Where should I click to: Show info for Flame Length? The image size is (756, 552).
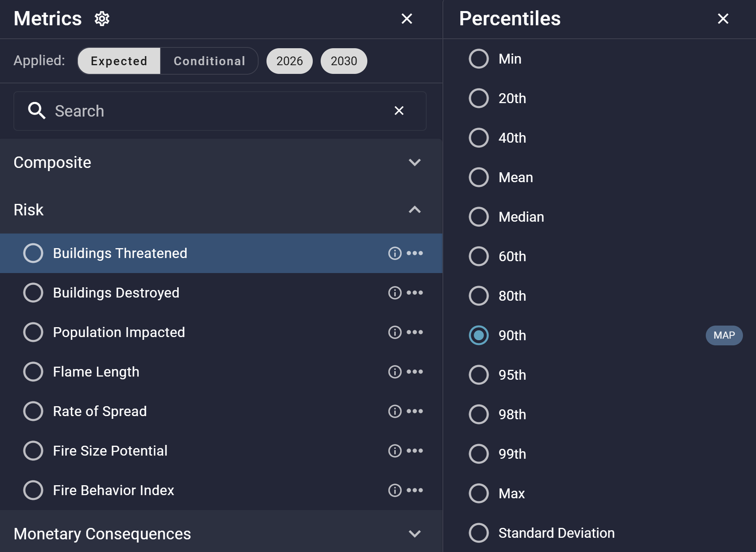[395, 372]
